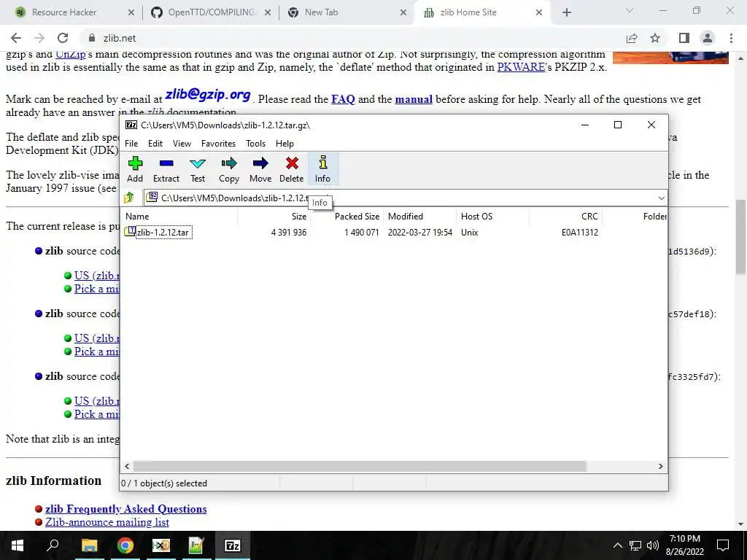This screenshot has width=747, height=560.
Task: Show hidden tray icons chevron
Action: point(617,545)
